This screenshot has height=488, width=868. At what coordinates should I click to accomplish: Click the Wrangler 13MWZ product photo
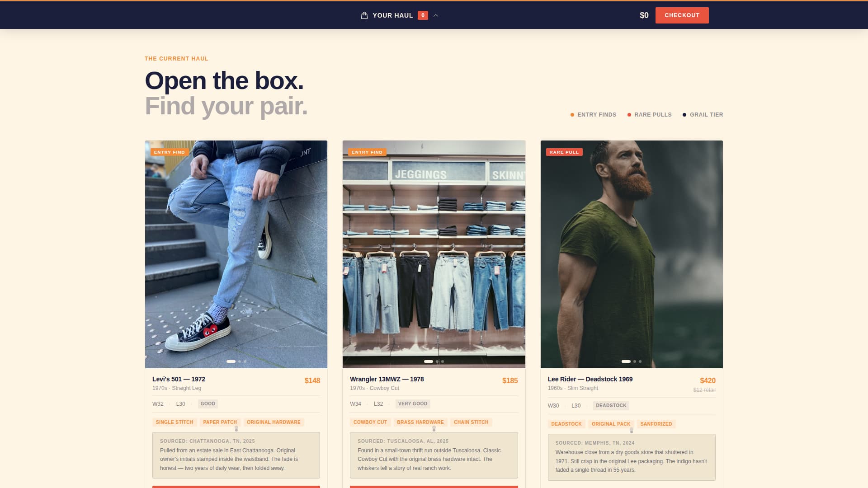tap(434, 254)
